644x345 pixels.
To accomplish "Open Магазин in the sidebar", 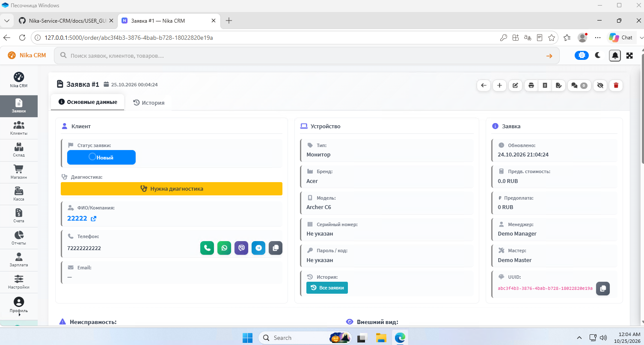I will point(19,172).
